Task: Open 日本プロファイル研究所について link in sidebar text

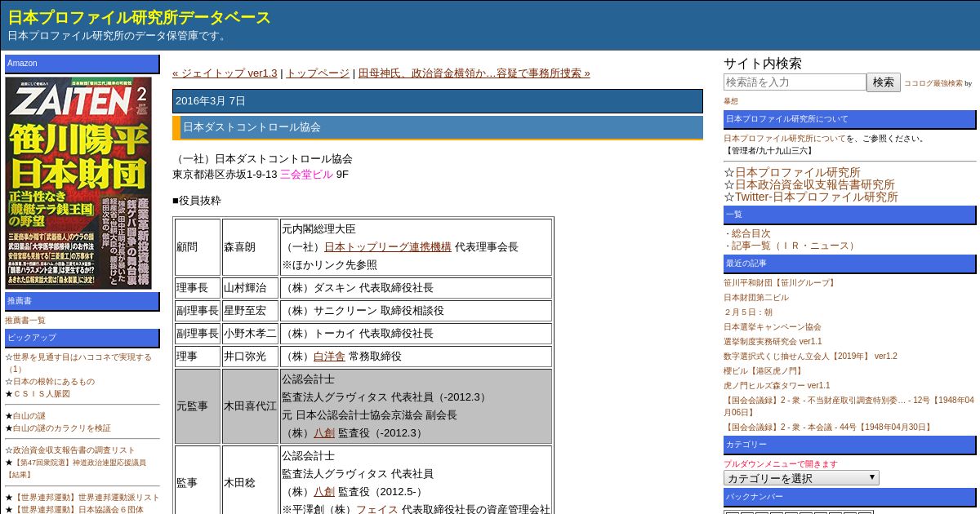Action: [x=785, y=139]
